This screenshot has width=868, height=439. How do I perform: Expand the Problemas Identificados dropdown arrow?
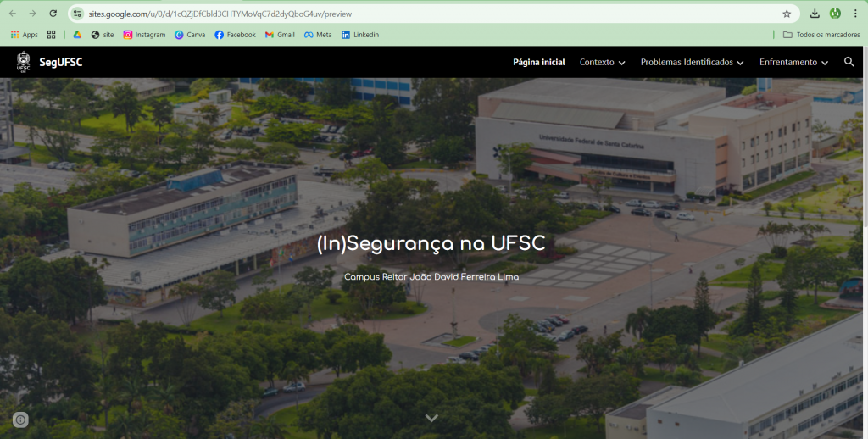pyautogui.click(x=740, y=63)
